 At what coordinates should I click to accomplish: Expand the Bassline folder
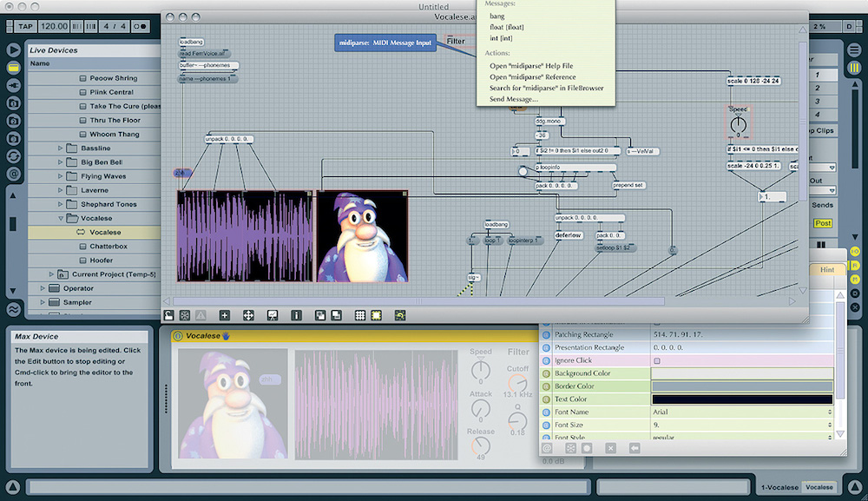coord(61,148)
